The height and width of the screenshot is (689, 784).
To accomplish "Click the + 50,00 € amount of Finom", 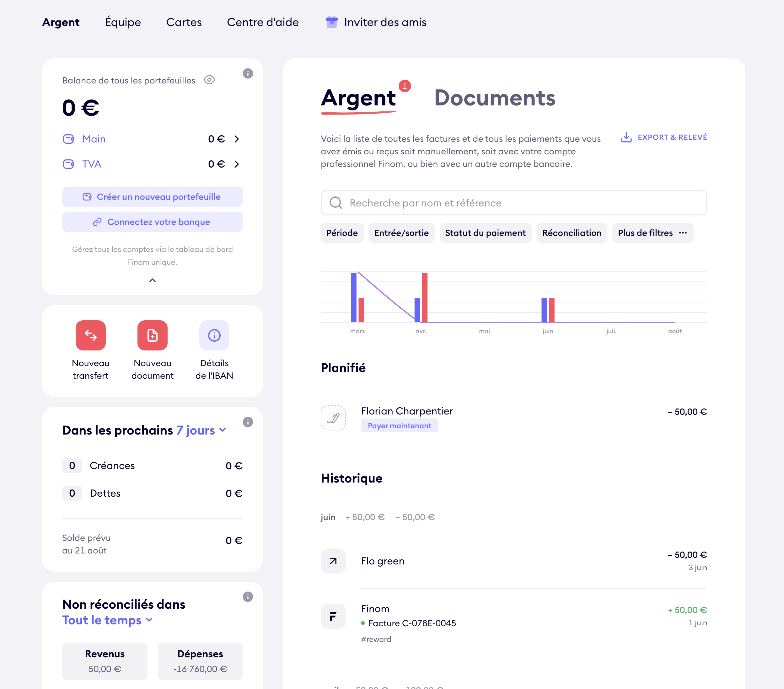I will click(x=687, y=610).
